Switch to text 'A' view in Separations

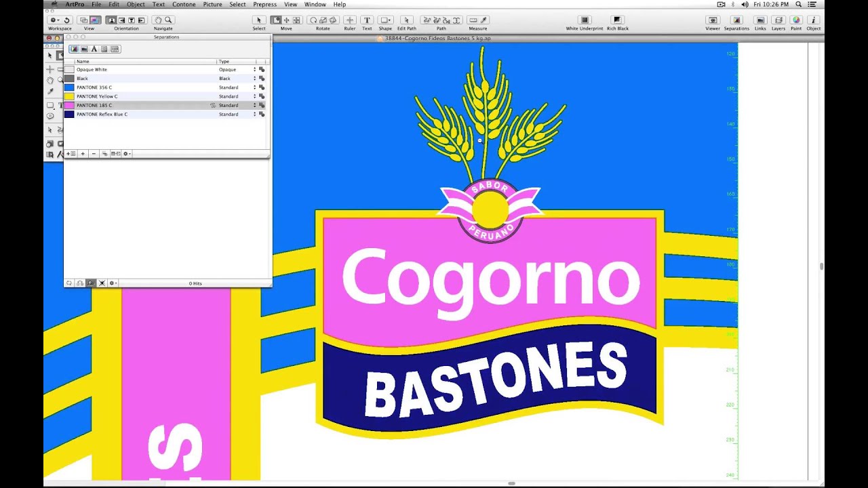tap(94, 49)
